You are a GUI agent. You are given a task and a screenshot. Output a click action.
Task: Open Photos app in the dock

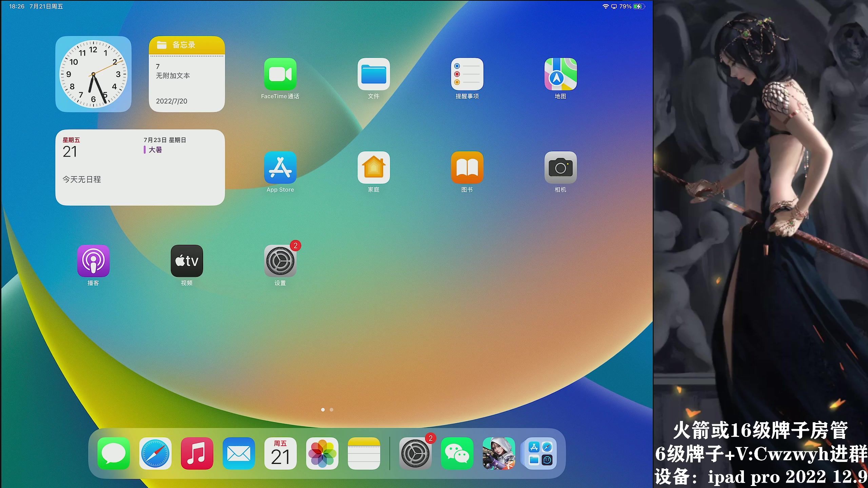point(322,453)
